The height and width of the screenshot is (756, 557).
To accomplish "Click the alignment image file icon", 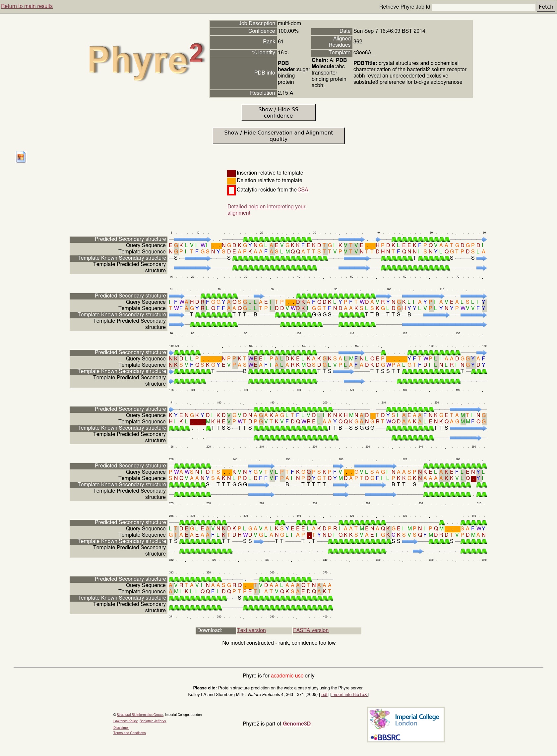I will 21,157.
